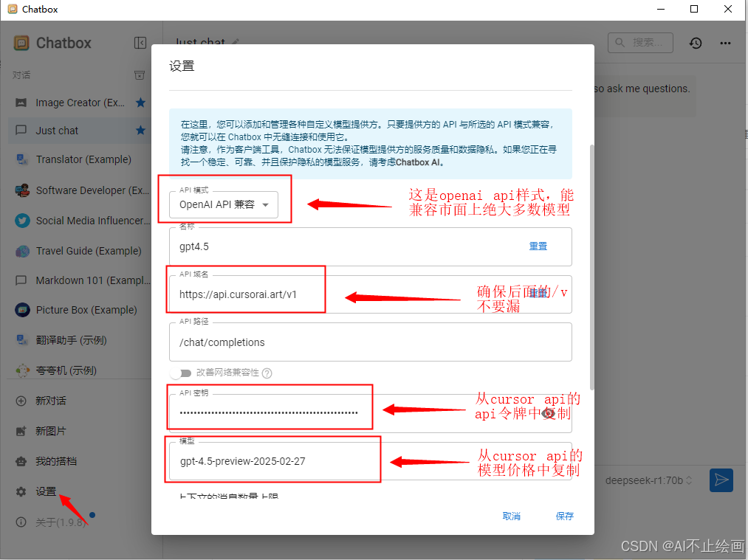The height and width of the screenshot is (560, 748).
Task: Open Markdown 101 example conversation
Action: pos(80,280)
